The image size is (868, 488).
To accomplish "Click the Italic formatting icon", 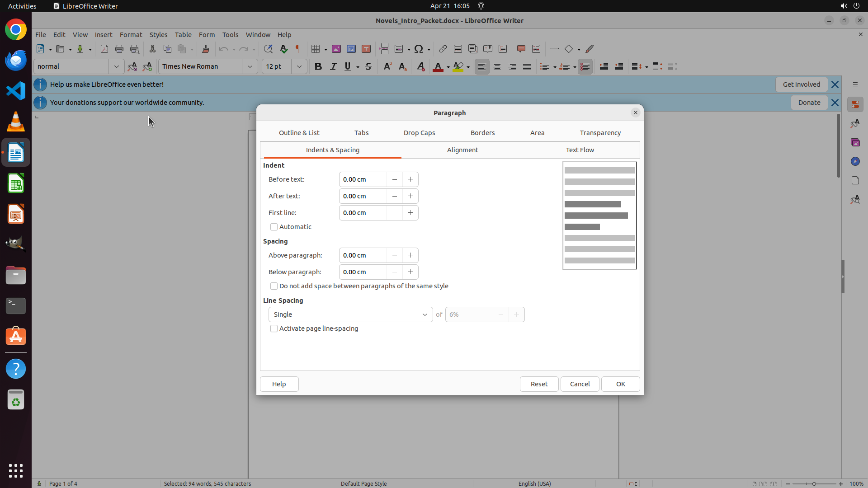I will [333, 66].
